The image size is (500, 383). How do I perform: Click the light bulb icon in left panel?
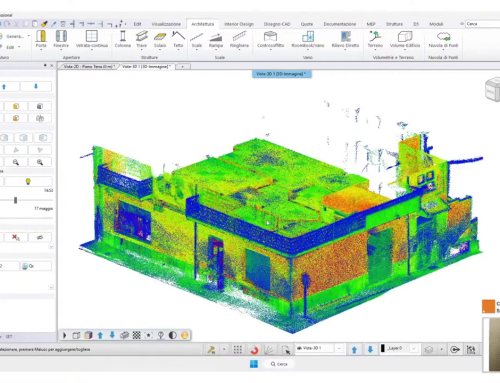[x=28, y=181]
